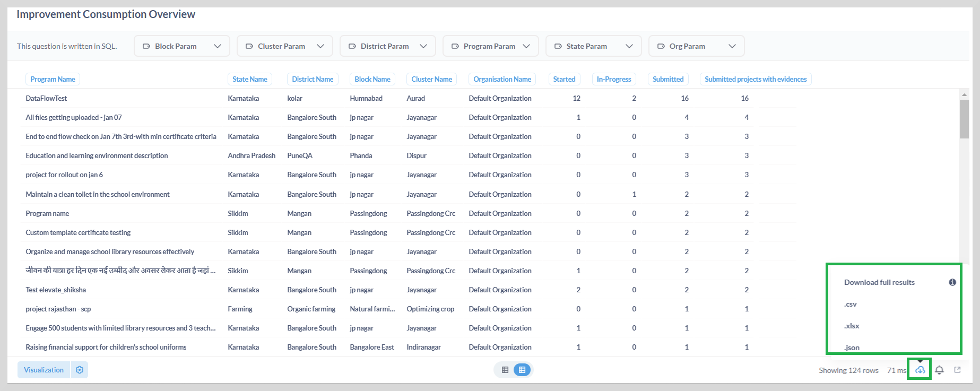Screen dimensions: 980x391
Task: Click the Block Name column header
Action: pos(372,79)
